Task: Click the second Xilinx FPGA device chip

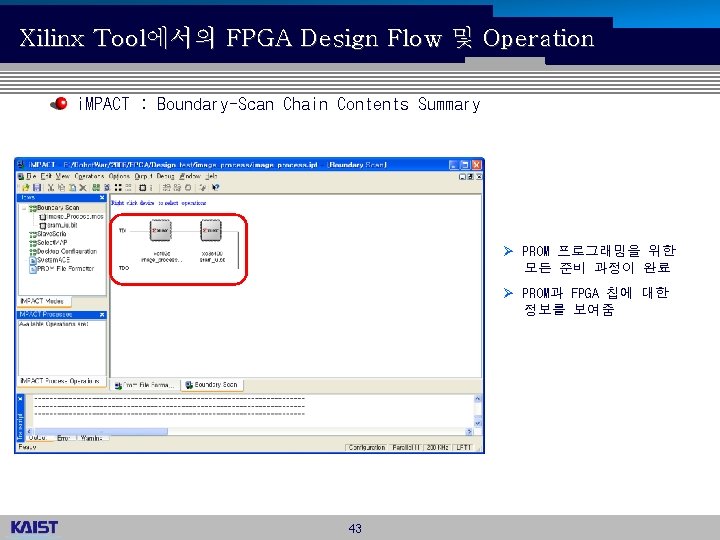Action: [x=211, y=230]
